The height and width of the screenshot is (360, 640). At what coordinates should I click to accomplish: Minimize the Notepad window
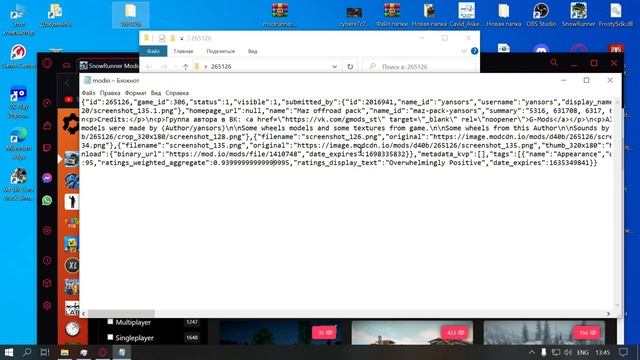pyautogui.click(x=564, y=80)
